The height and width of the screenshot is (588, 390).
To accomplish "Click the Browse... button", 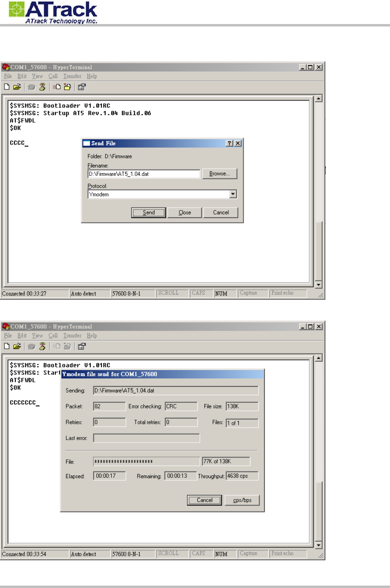I will (x=219, y=174).
